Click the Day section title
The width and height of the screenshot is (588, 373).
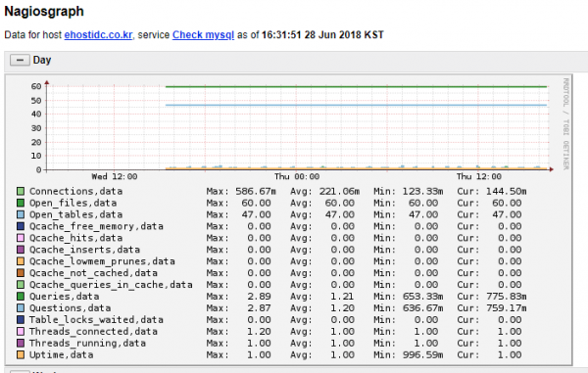click(42, 60)
